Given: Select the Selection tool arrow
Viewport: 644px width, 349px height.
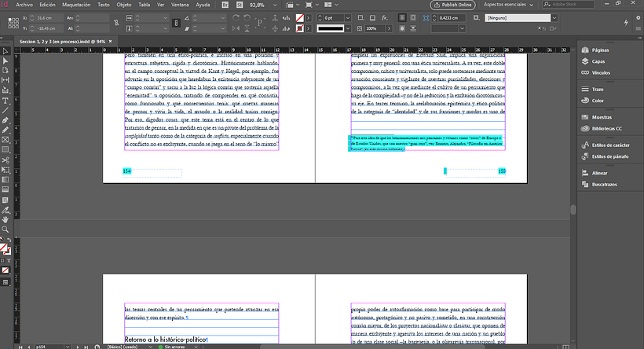Looking at the screenshot, I should point(5,51).
